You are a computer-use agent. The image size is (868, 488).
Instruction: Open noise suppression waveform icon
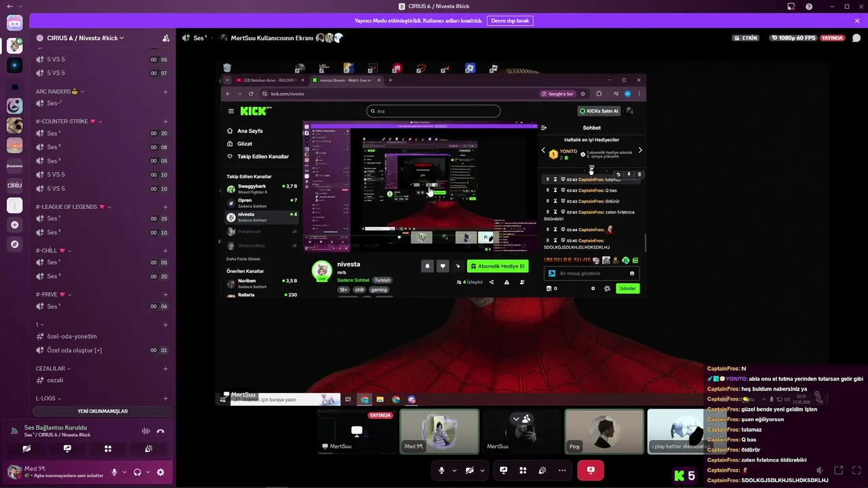click(x=145, y=431)
